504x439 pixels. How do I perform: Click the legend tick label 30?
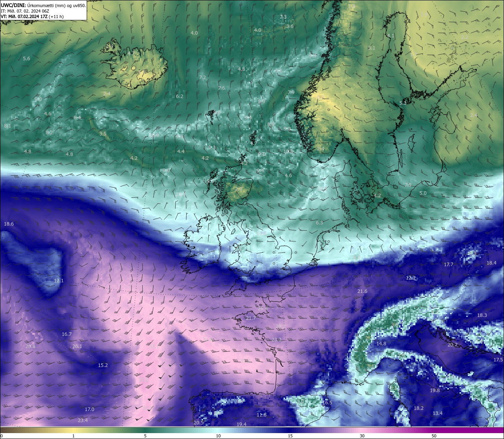[x=362, y=436]
